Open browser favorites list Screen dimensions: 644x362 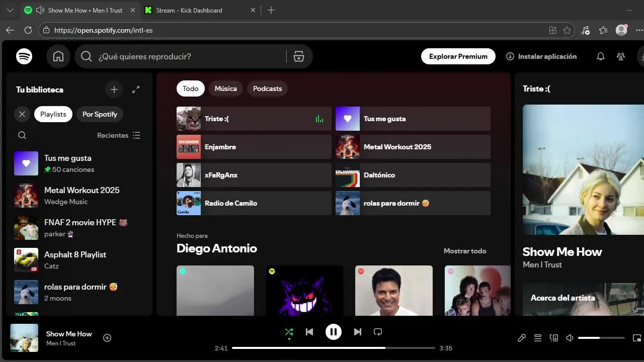[x=603, y=30]
